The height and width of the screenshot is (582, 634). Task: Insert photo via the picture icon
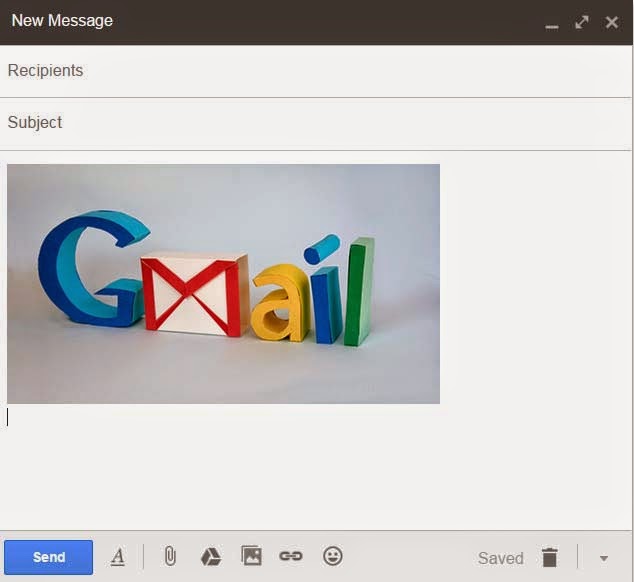pyautogui.click(x=251, y=555)
